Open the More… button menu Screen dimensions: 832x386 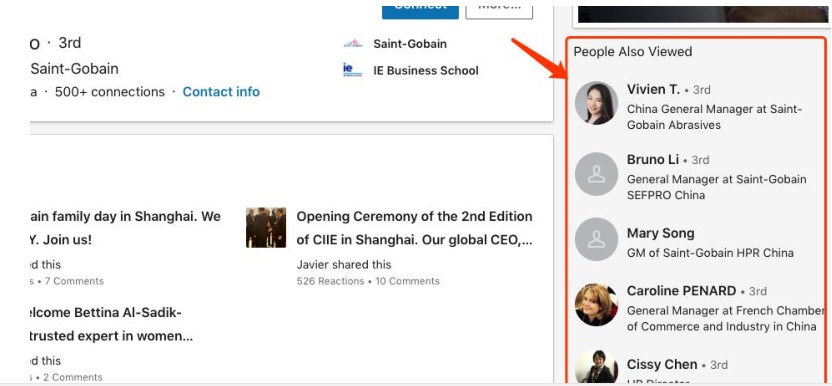(x=499, y=12)
